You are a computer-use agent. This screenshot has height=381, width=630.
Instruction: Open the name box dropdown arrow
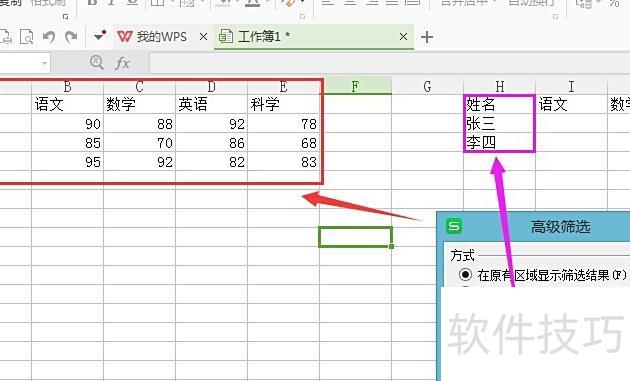44,64
